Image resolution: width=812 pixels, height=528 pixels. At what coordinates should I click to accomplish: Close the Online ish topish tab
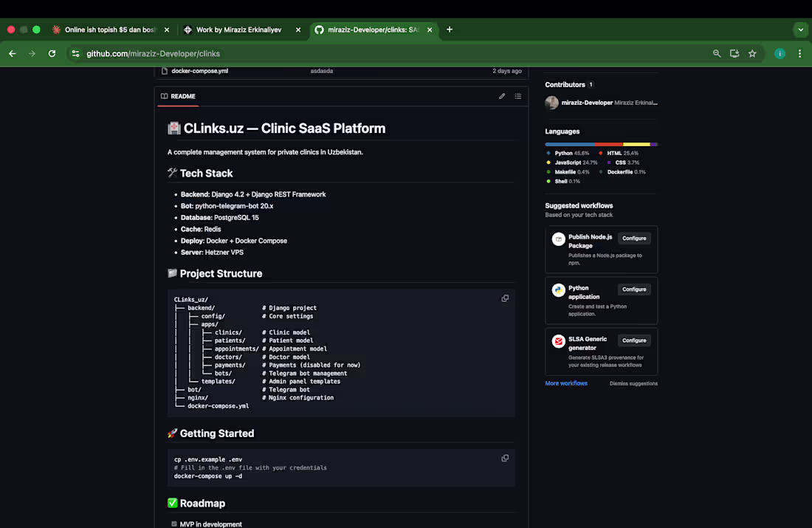[x=167, y=30]
